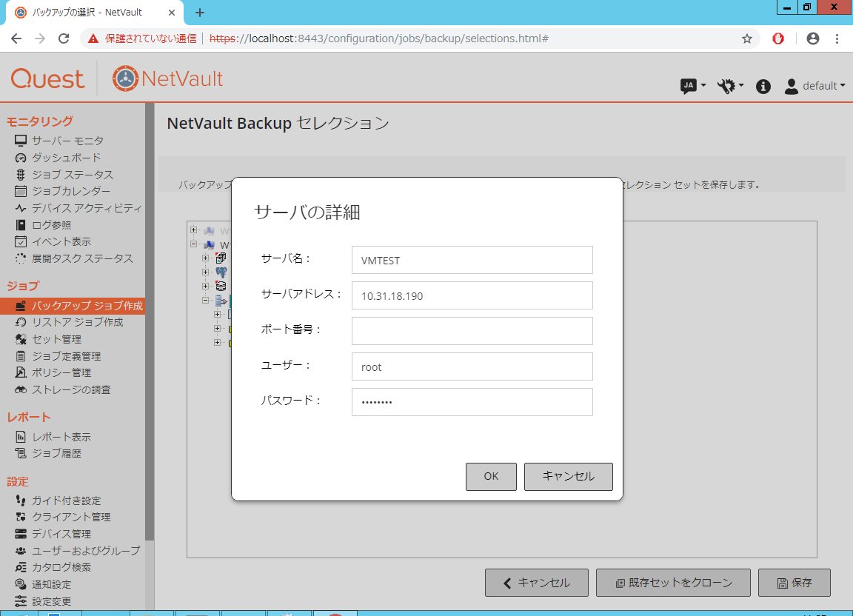Click the OK button in server details dialog
The height and width of the screenshot is (616, 853).
[491, 476]
